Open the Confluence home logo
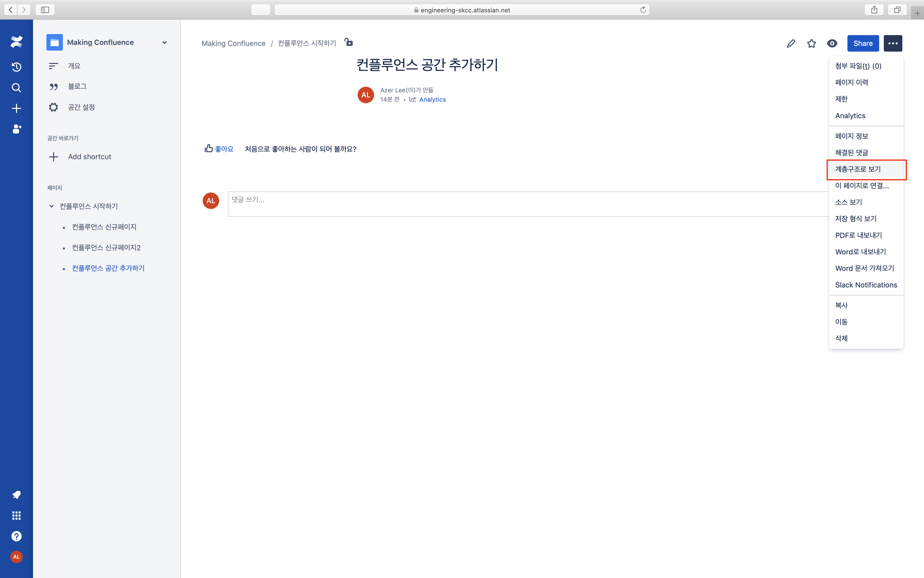924x578 pixels. (16, 42)
